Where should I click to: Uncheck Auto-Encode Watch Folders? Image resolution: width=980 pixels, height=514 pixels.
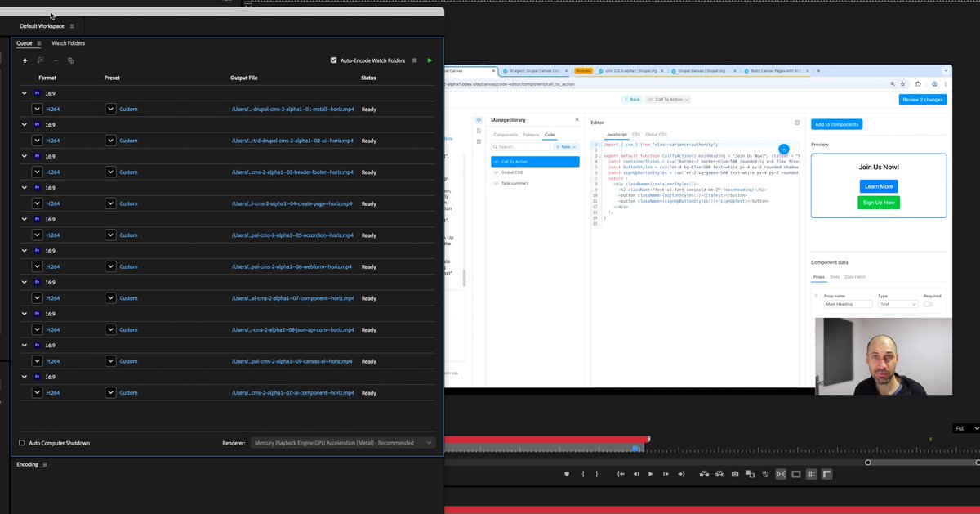(334, 60)
